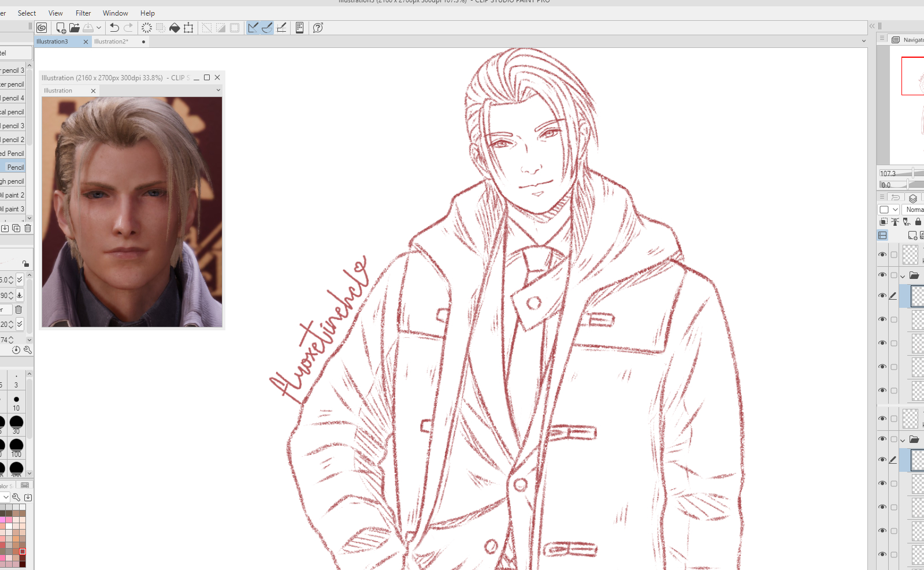Open the CLIP STUDIO launcher icon

click(42, 28)
